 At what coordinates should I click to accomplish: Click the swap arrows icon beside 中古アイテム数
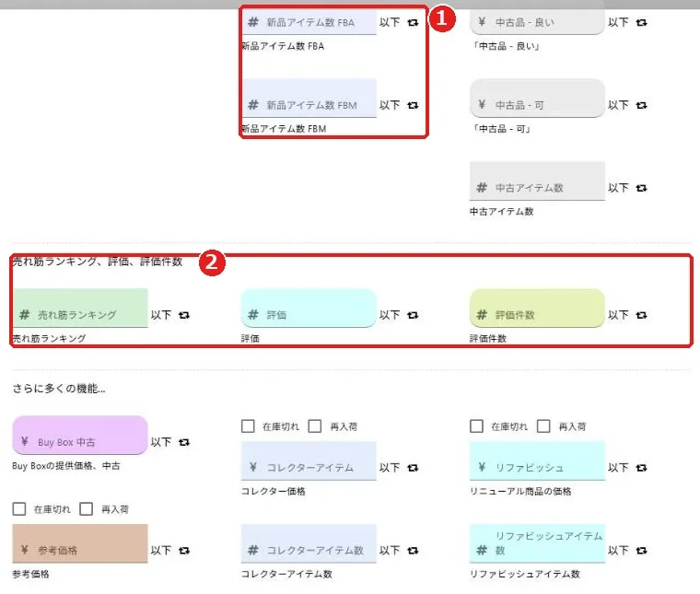(x=642, y=188)
